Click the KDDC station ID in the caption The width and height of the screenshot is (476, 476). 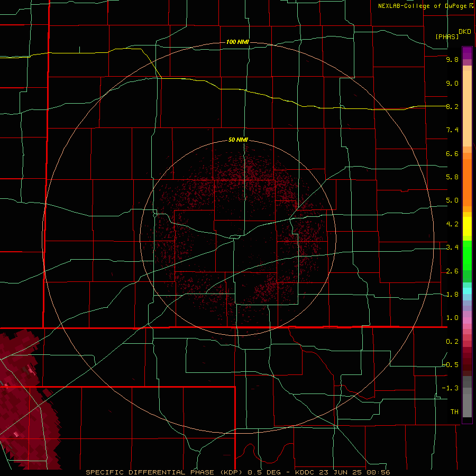point(306,472)
